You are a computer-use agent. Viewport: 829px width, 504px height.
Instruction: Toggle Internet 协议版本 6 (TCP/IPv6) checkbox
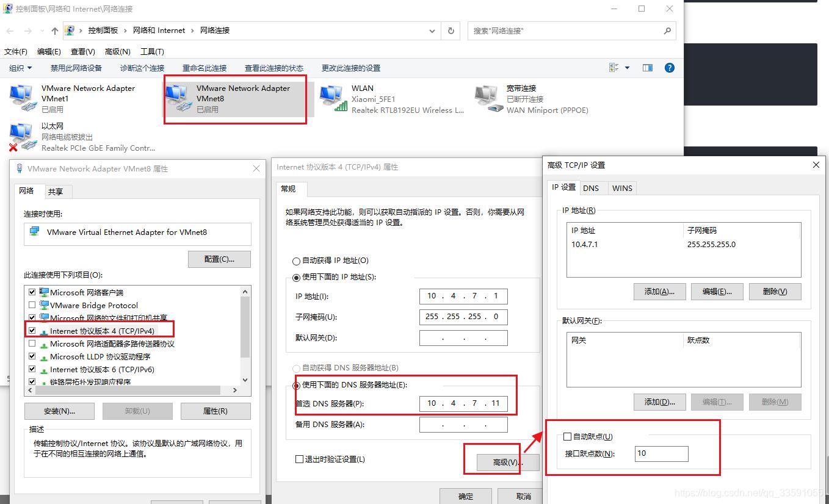point(32,369)
